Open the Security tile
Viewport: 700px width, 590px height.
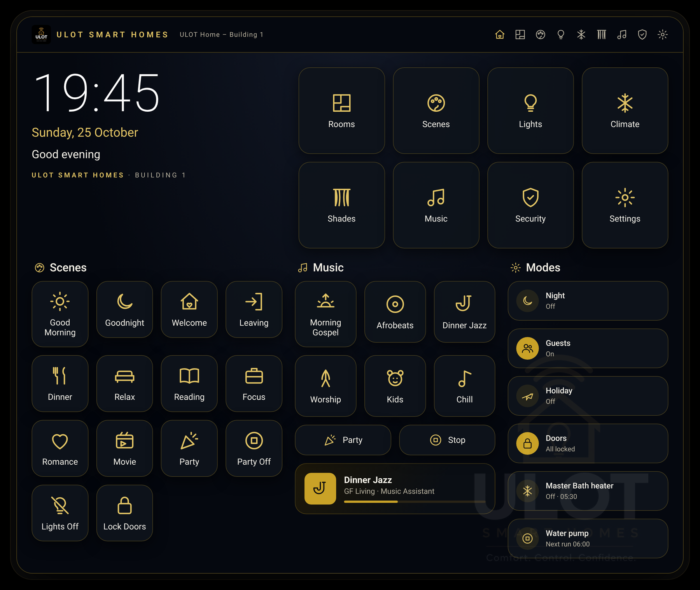coord(530,205)
